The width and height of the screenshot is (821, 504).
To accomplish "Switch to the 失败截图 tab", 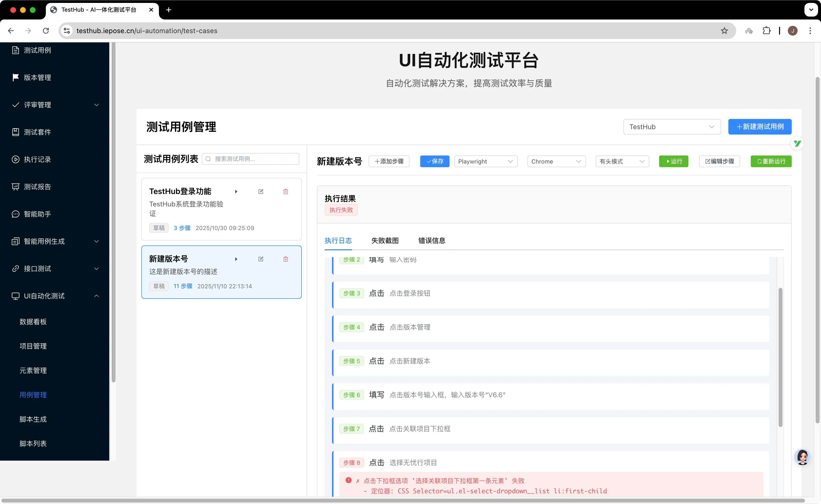I will tap(385, 240).
